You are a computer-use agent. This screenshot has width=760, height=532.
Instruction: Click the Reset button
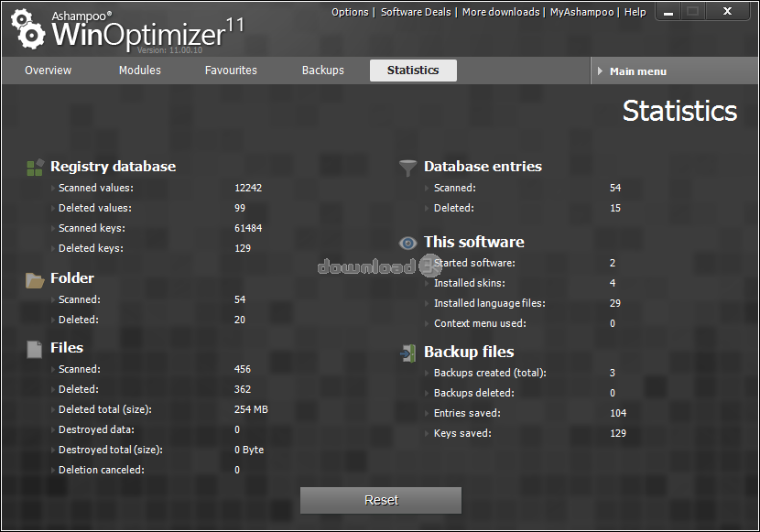point(381,500)
